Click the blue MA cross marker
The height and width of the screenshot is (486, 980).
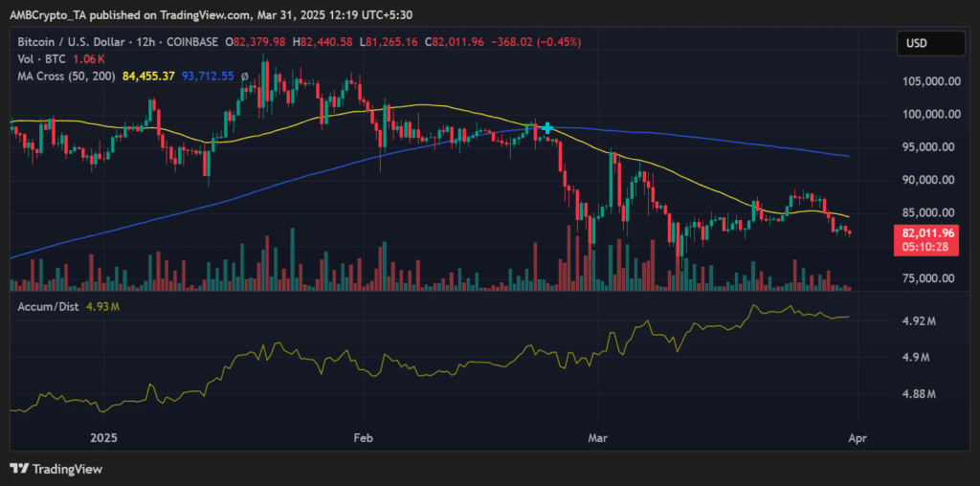[546, 127]
